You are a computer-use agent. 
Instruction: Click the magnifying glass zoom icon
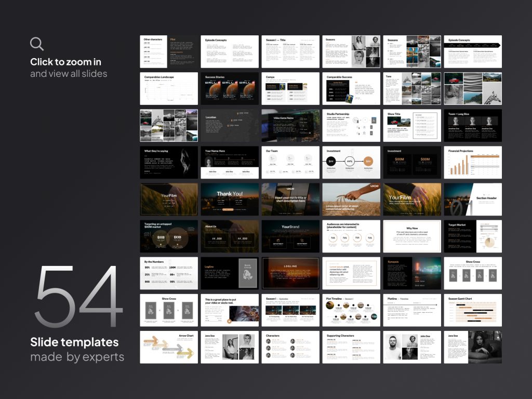(36, 44)
